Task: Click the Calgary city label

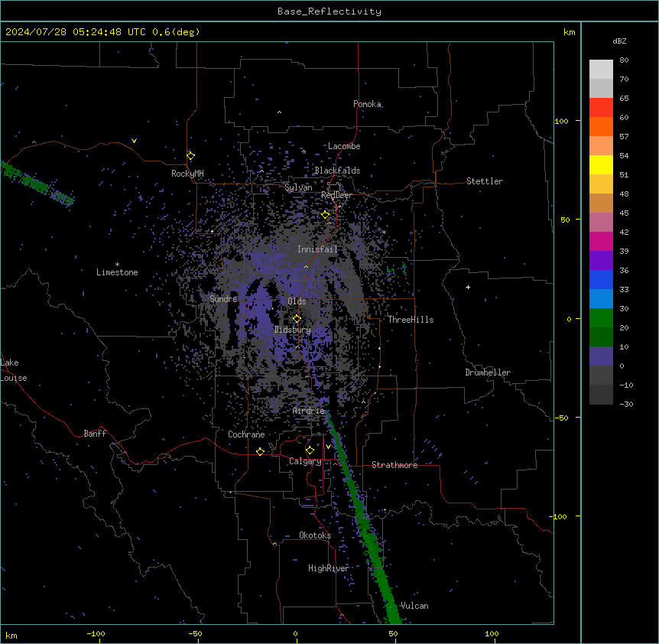Action: (305, 461)
